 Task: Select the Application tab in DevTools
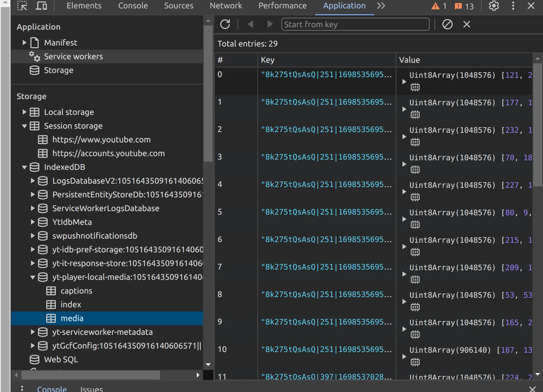pyautogui.click(x=345, y=5)
